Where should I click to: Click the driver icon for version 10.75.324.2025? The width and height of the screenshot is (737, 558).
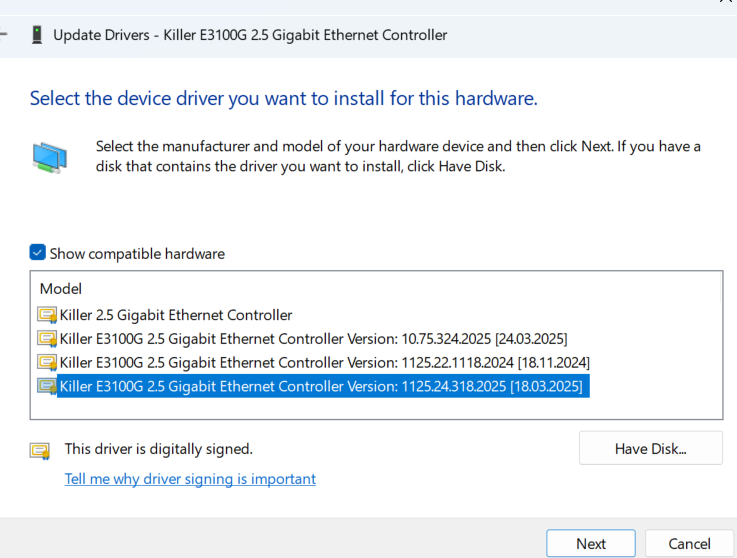pos(47,338)
